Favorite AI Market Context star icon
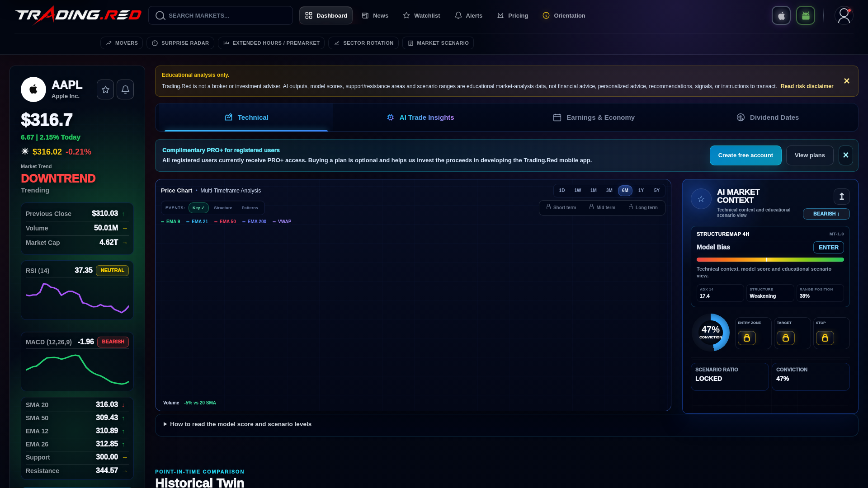The height and width of the screenshot is (488, 868). click(701, 199)
